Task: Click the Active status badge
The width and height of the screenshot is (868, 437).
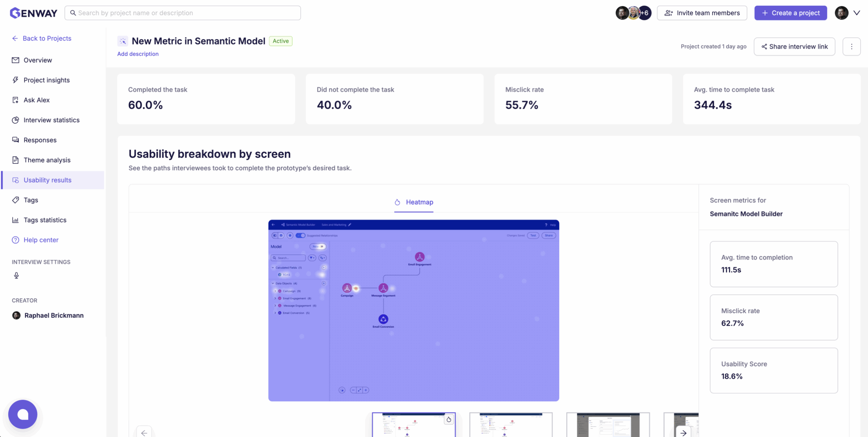Action: (x=281, y=41)
